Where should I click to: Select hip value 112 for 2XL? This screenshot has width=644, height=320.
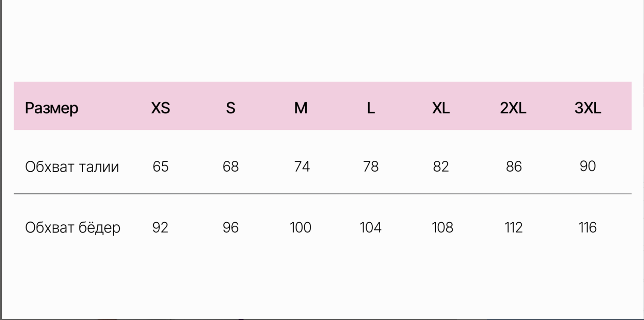pos(513,228)
